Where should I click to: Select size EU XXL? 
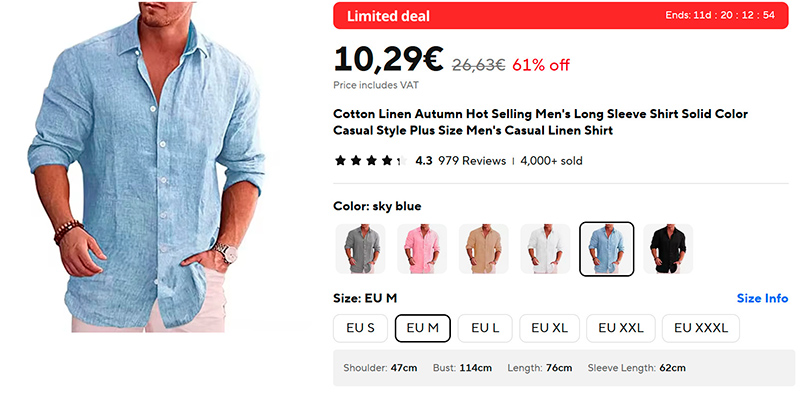621,328
